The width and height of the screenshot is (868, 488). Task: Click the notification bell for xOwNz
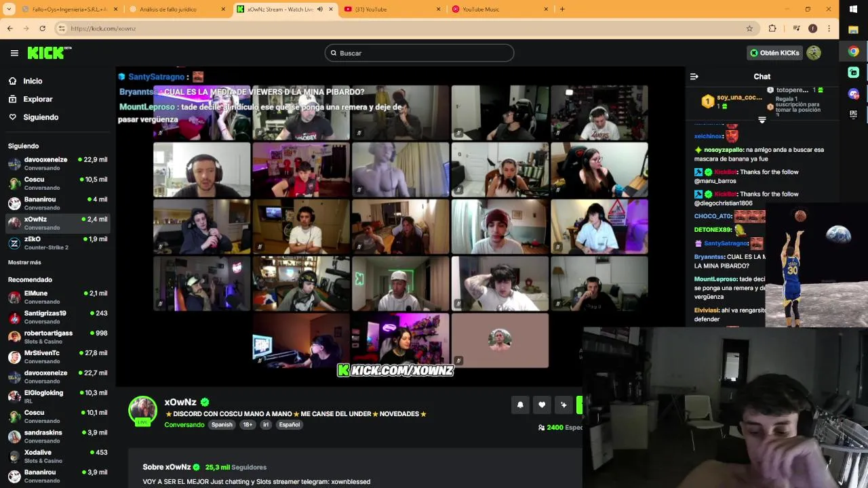click(520, 405)
